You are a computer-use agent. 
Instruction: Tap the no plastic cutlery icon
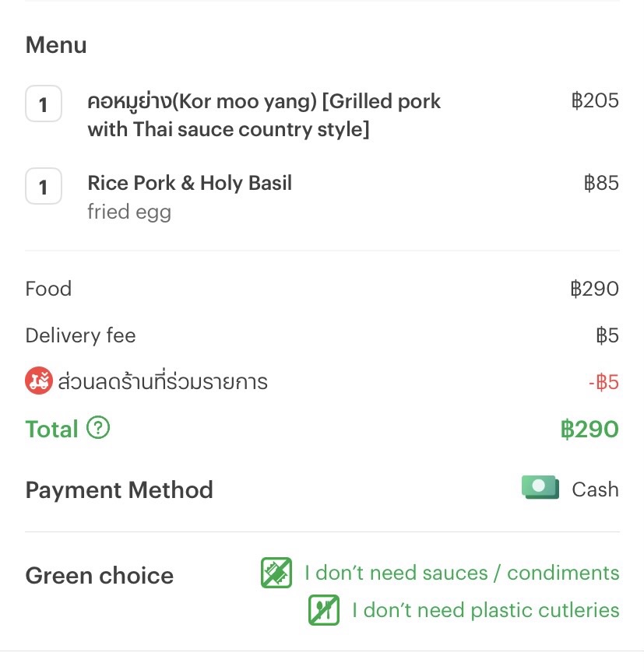(324, 610)
